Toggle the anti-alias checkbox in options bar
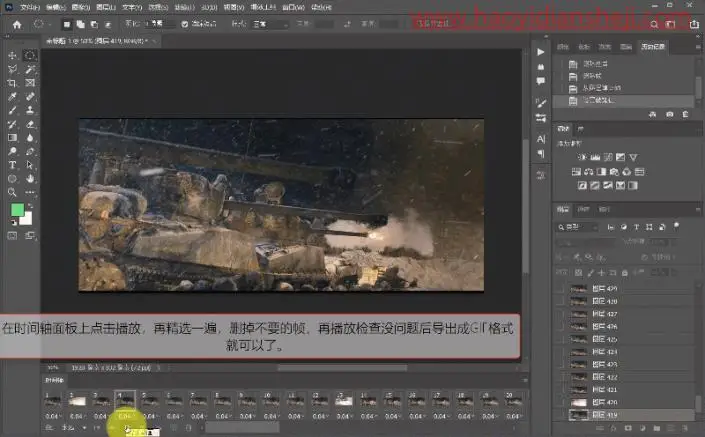Screen dimensions: 705x437 (185, 24)
